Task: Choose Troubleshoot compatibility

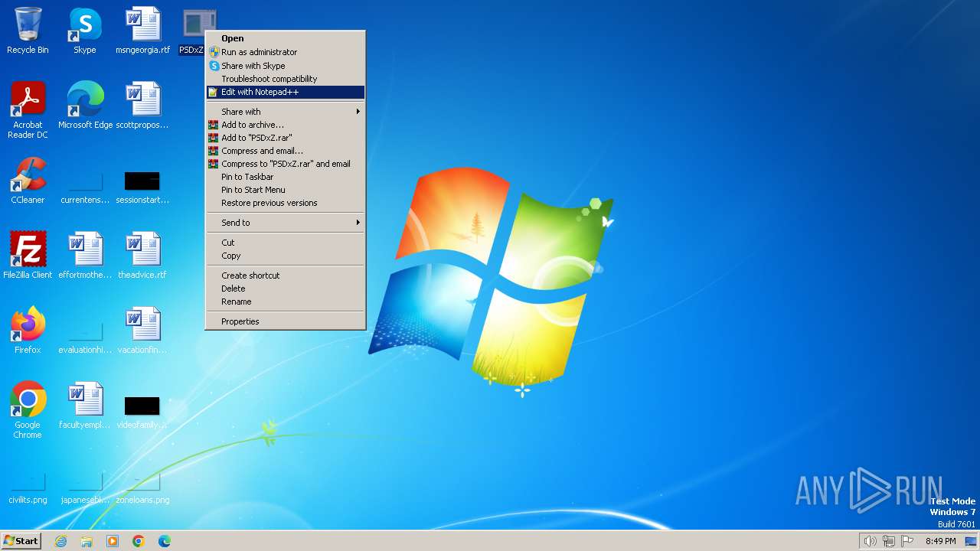Action: pos(286,79)
